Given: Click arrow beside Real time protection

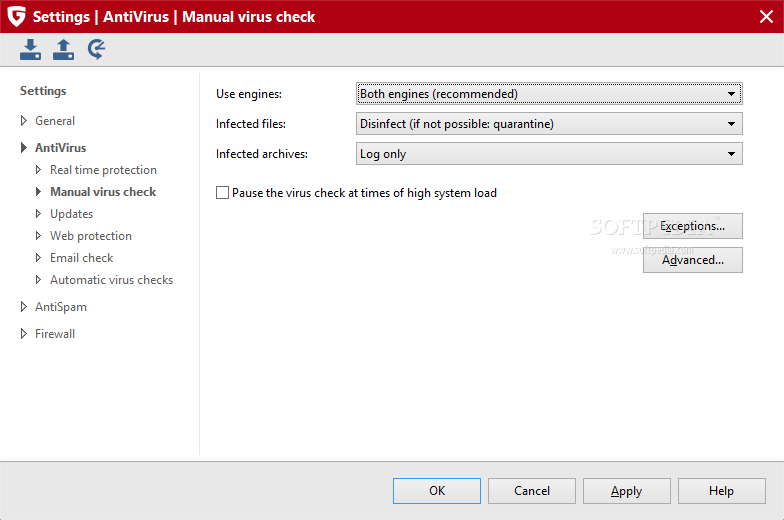Looking at the screenshot, I should click(38, 170).
